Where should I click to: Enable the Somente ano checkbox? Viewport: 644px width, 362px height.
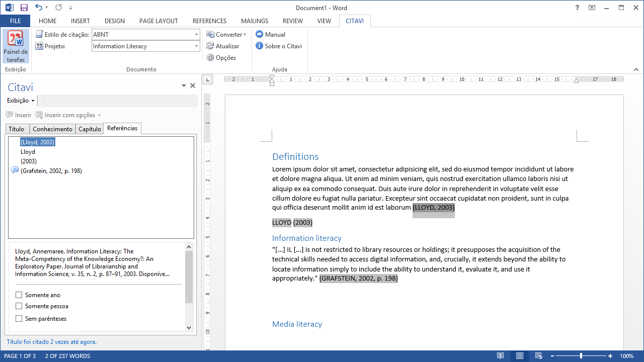click(19, 295)
